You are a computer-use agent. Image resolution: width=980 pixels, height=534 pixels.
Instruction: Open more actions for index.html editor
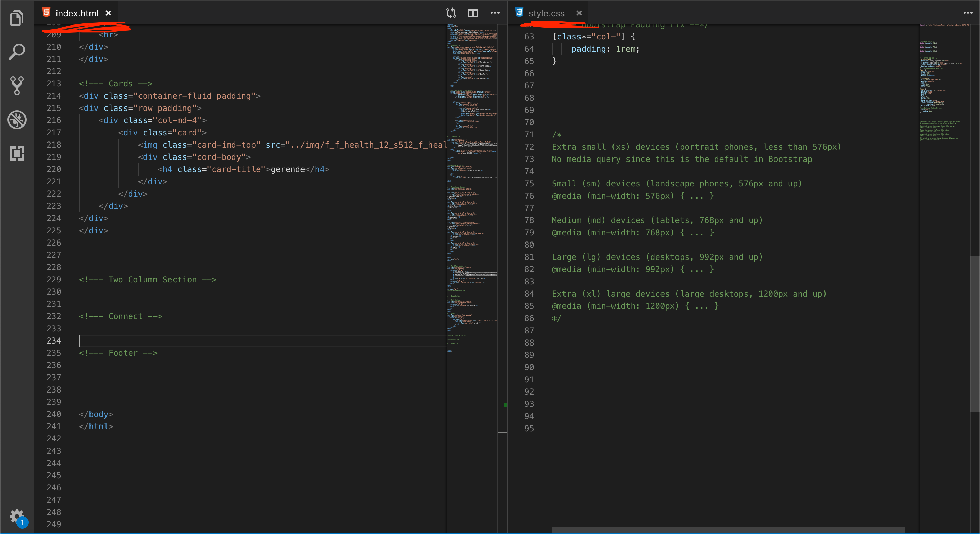(x=495, y=13)
